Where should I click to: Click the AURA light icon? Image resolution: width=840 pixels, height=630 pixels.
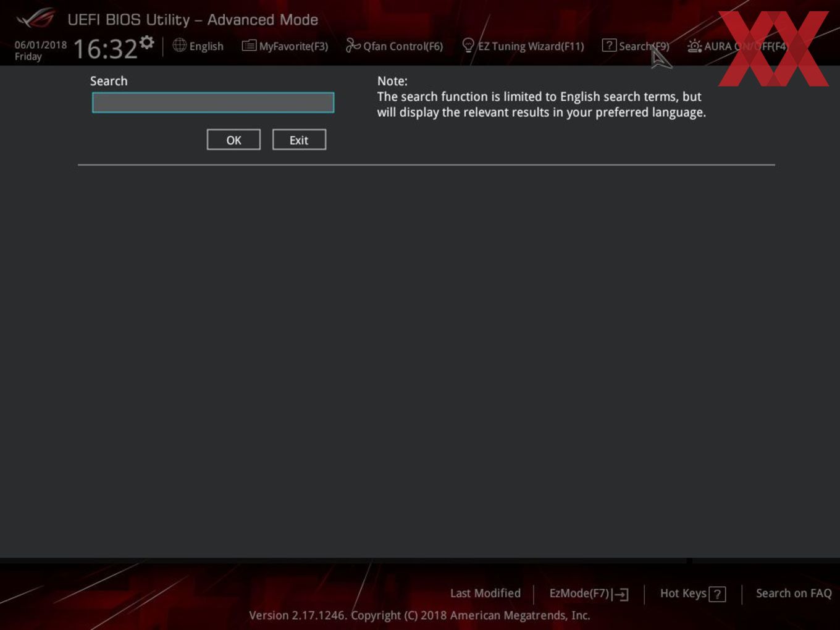695,46
